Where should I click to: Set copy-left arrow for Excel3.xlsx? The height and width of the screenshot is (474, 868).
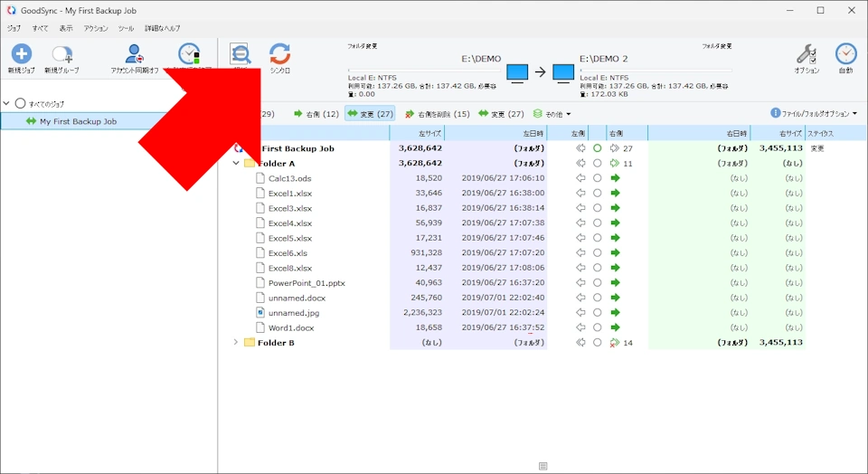point(580,208)
